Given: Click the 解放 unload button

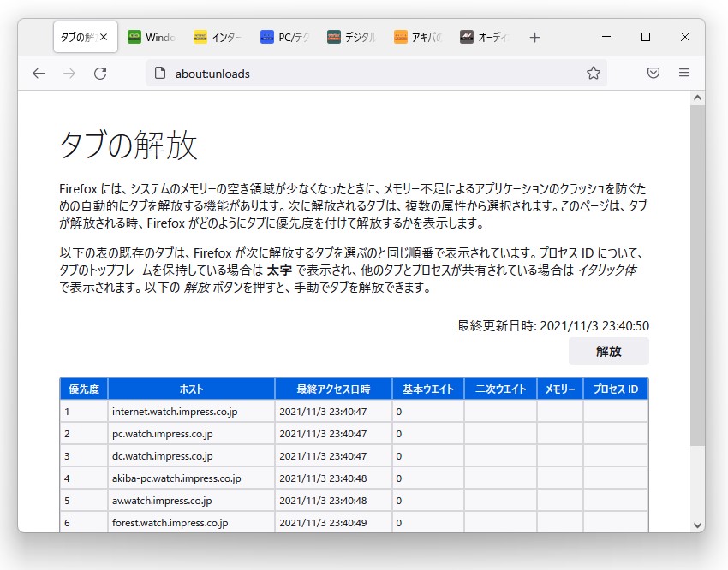Looking at the screenshot, I should coord(609,351).
